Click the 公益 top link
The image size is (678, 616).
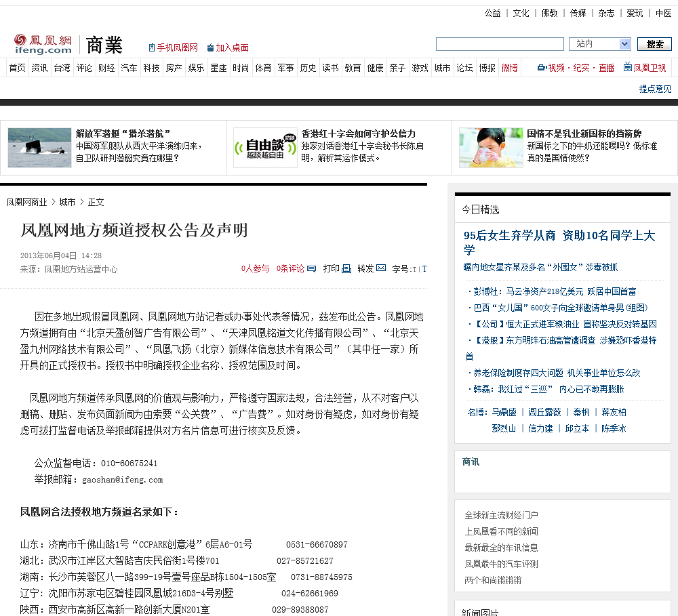tap(492, 13)
